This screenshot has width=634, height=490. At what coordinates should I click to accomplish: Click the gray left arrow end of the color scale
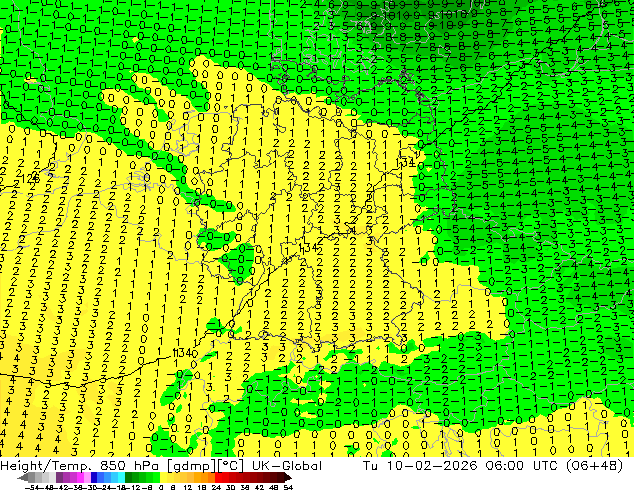pos(23,477)
